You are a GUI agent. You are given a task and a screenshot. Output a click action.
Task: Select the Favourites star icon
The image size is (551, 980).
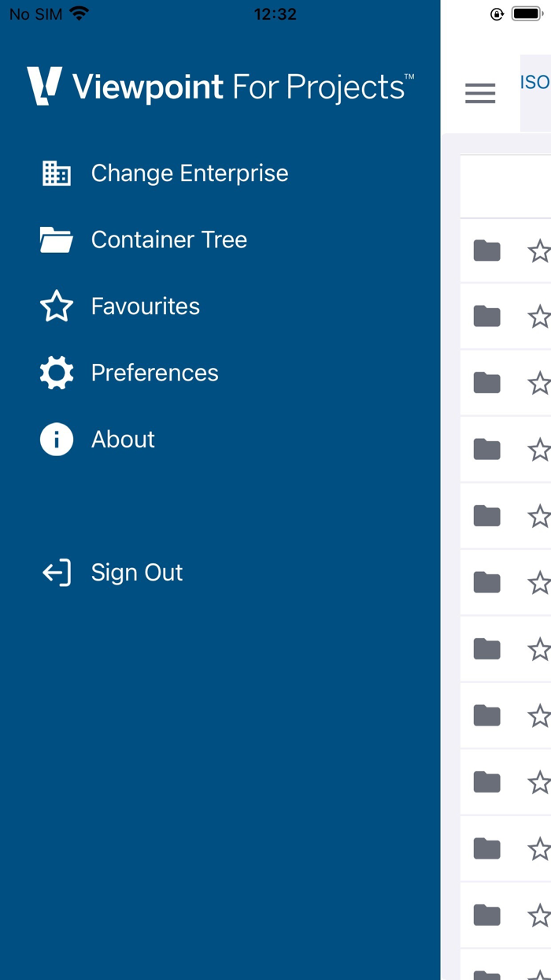tap(55, 306)
